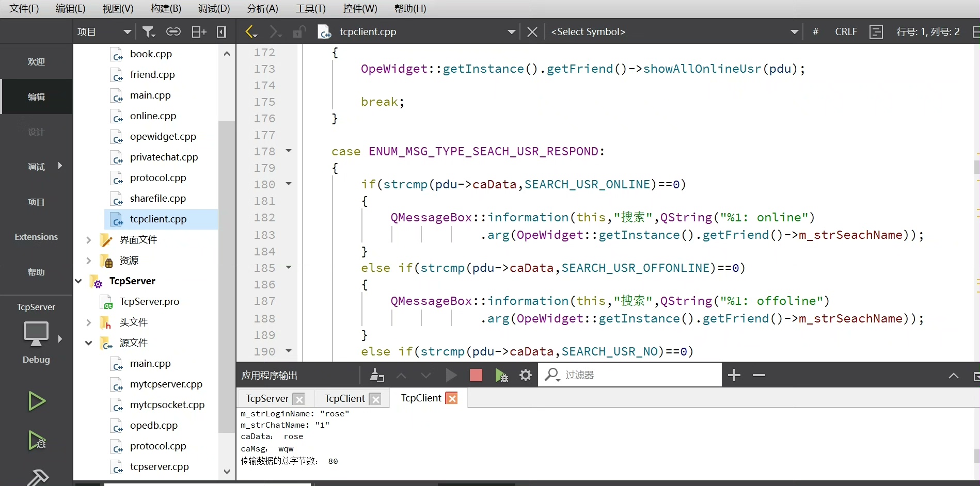Image resolution: width=980 pixels, height=486 pixels.
Task: Click the split panel icon in project toolbar
Action: tap(199, 32)
